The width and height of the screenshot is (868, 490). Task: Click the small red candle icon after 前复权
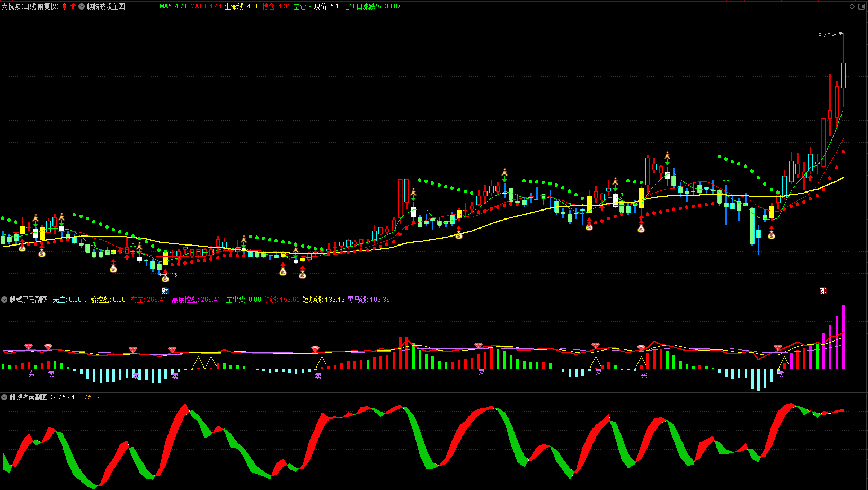pyautogui.click(x=65, y=6)
